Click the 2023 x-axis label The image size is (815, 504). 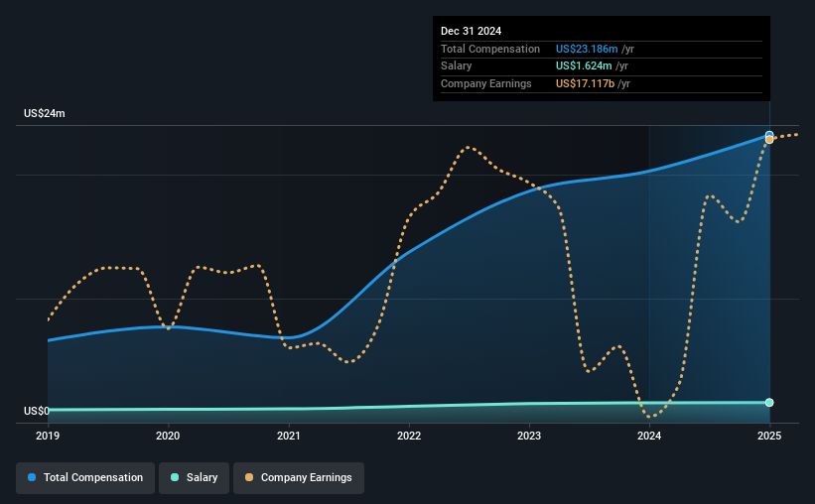pos(529,436)
